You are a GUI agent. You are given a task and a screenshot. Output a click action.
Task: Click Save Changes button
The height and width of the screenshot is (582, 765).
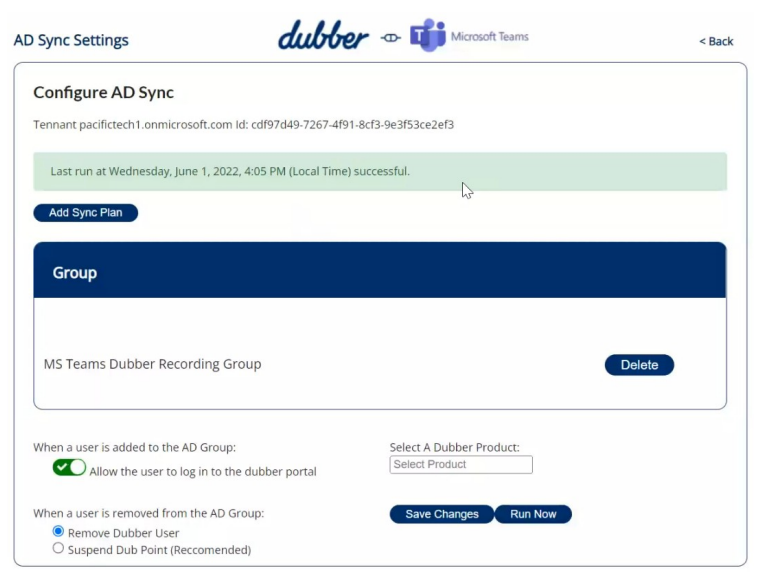coord(442,514)
